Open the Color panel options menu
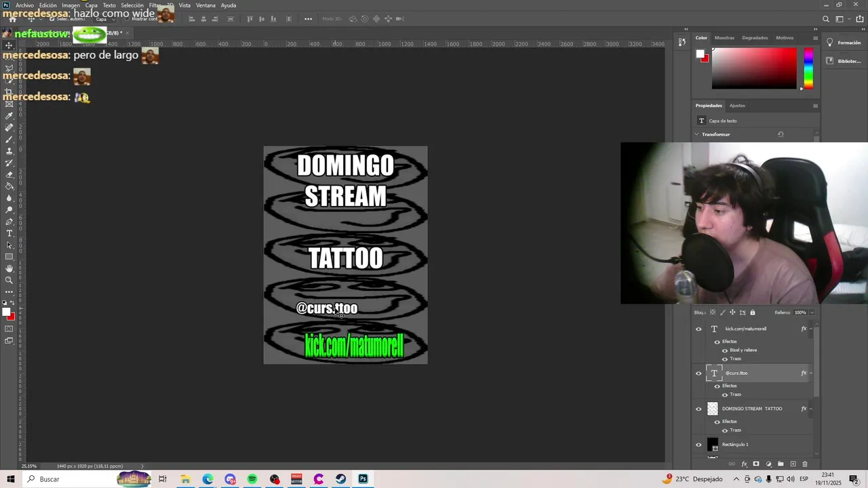 815,38
